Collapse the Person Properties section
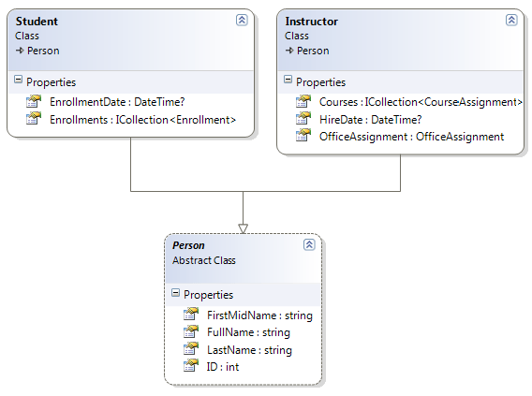The width and height of the screenshot is (532, 396). tap(175, 293)
